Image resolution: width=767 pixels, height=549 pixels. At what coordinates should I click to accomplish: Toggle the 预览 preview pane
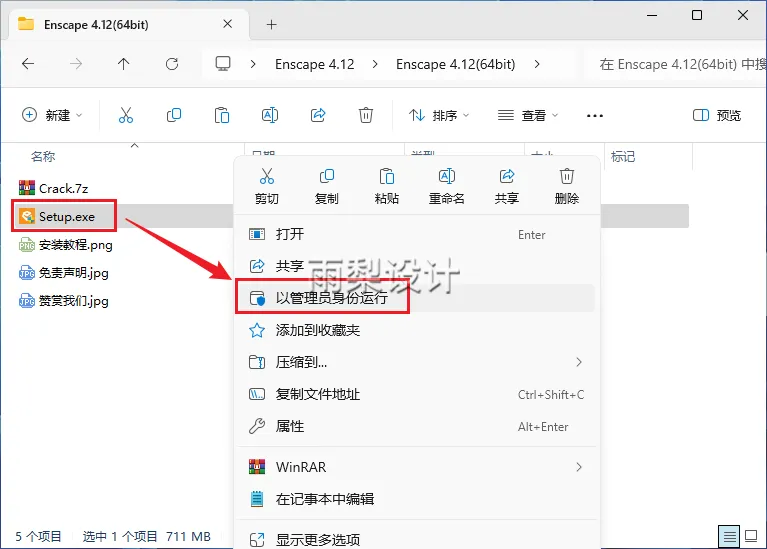(717, 115)
